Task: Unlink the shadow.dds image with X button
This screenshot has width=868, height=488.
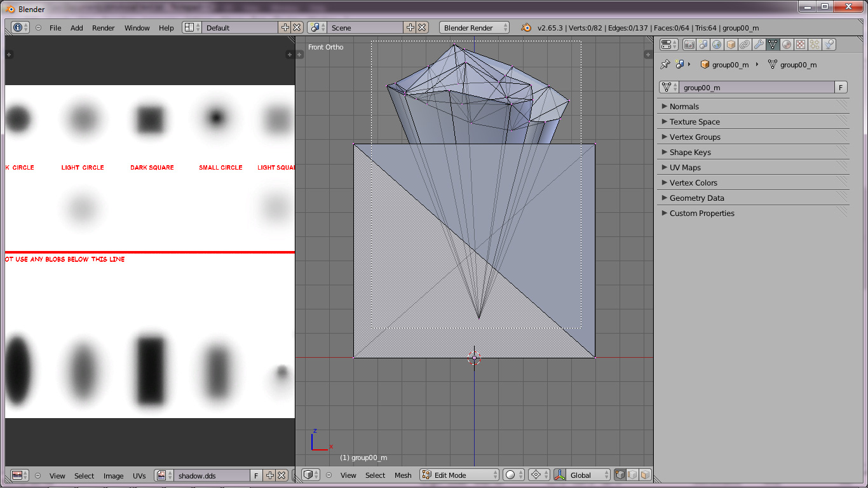Action: 281,476
